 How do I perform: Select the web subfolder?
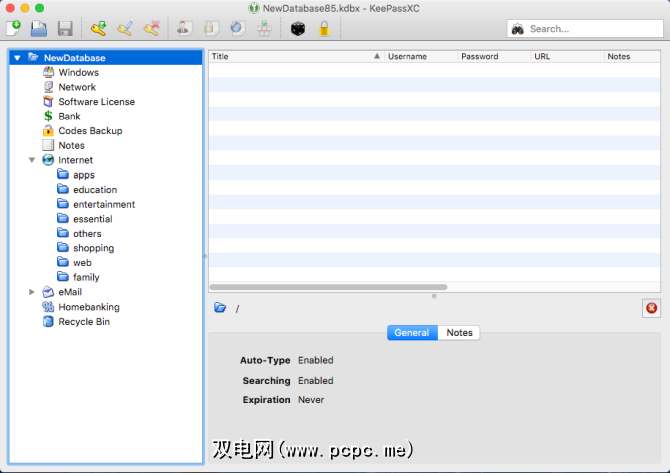(82, 263)
